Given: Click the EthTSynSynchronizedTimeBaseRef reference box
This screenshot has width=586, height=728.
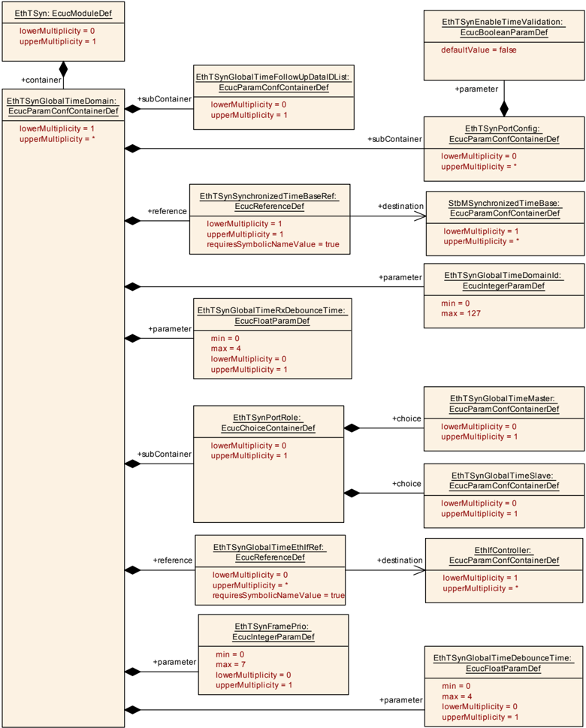Looking at the screenshot, I should 270,219.
